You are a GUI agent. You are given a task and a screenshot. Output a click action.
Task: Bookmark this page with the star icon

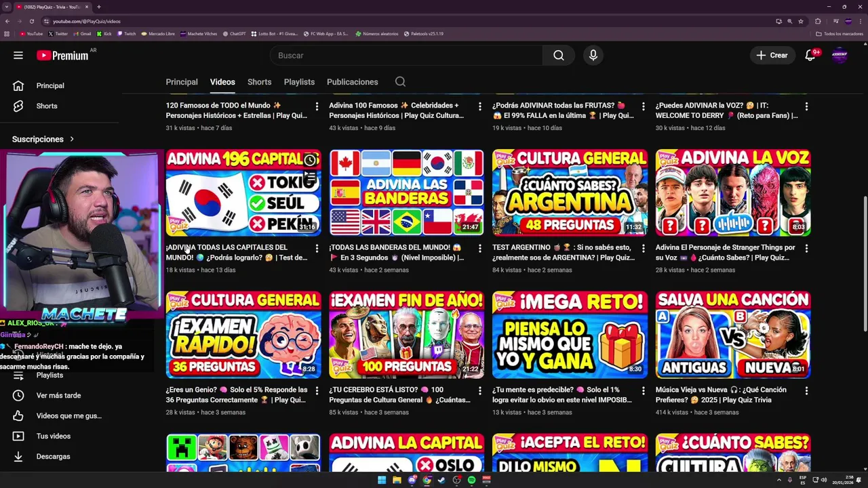(x=801, y=21)
